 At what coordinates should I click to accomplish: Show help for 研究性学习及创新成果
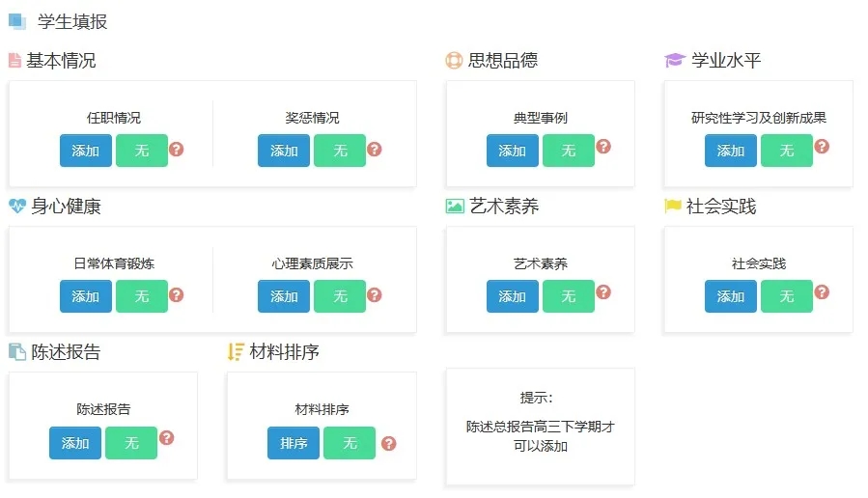click(x=822, y=147)
